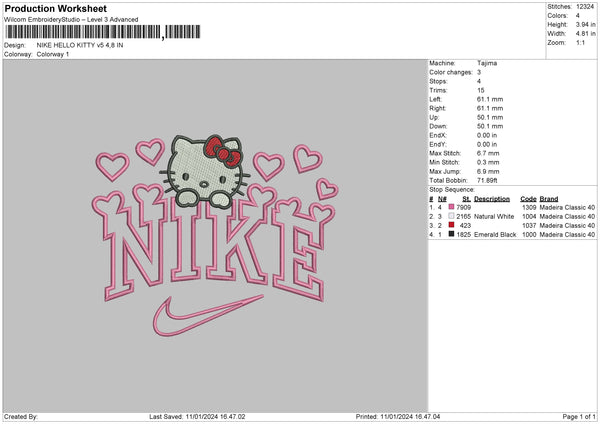Click the Hello Kitty embroidery design preview
The image size is (600, 424).
pos(215,235)
